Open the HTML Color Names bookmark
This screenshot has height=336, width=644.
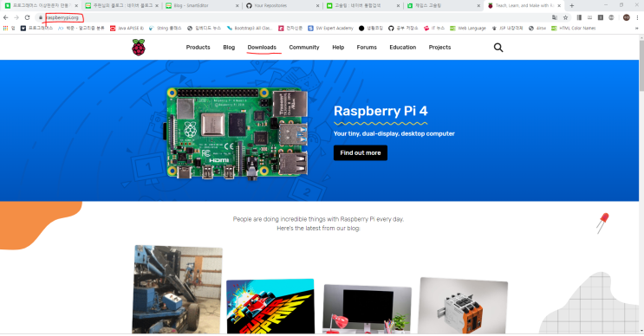[x=573, y=29]
